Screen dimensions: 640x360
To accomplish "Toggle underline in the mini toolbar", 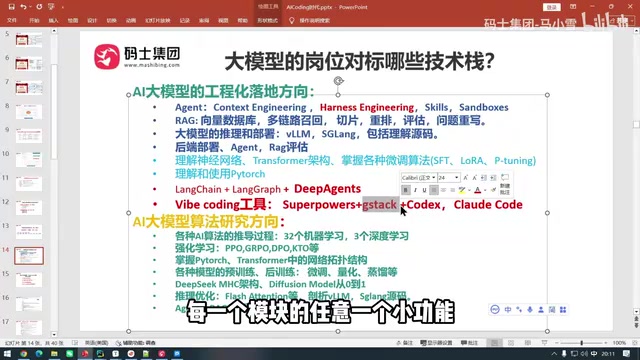I will [424, 190].
